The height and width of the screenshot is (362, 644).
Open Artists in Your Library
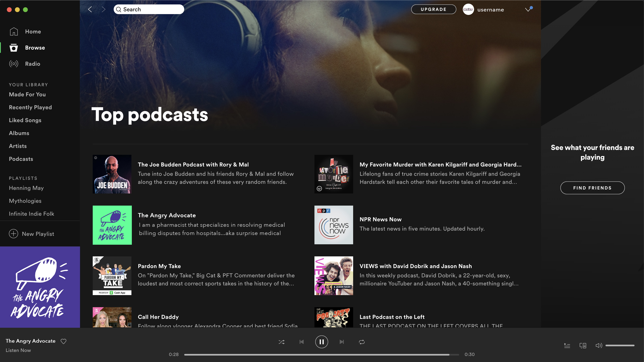coord(18,146)
